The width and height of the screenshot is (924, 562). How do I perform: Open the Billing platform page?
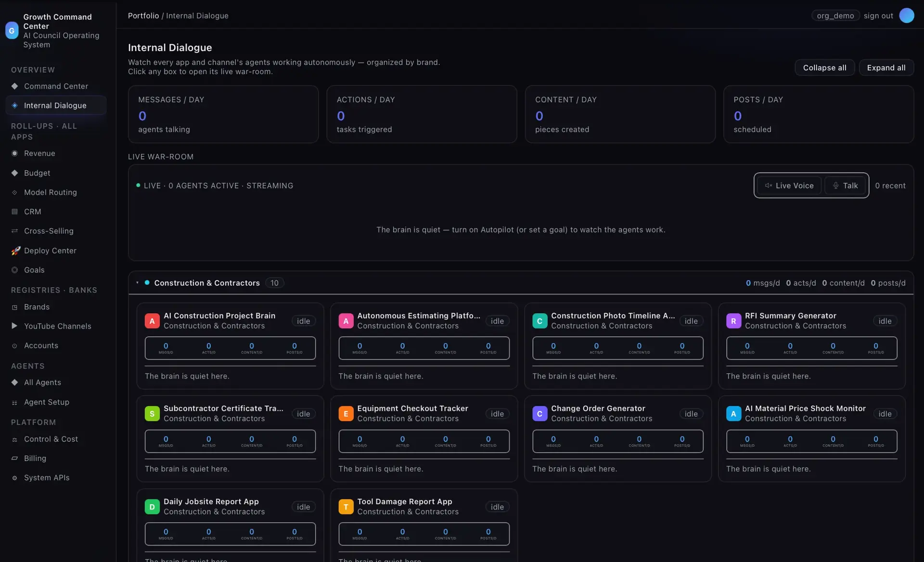[x=56, y=459]
